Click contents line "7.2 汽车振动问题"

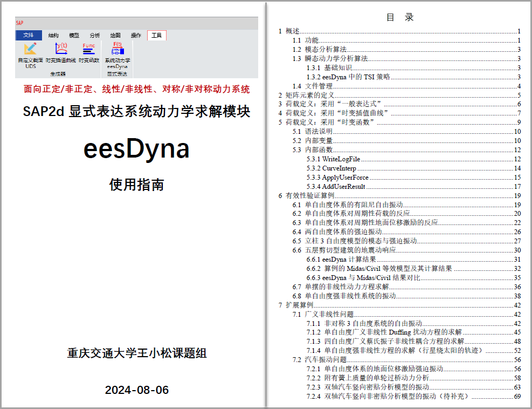tap(407, 359)
